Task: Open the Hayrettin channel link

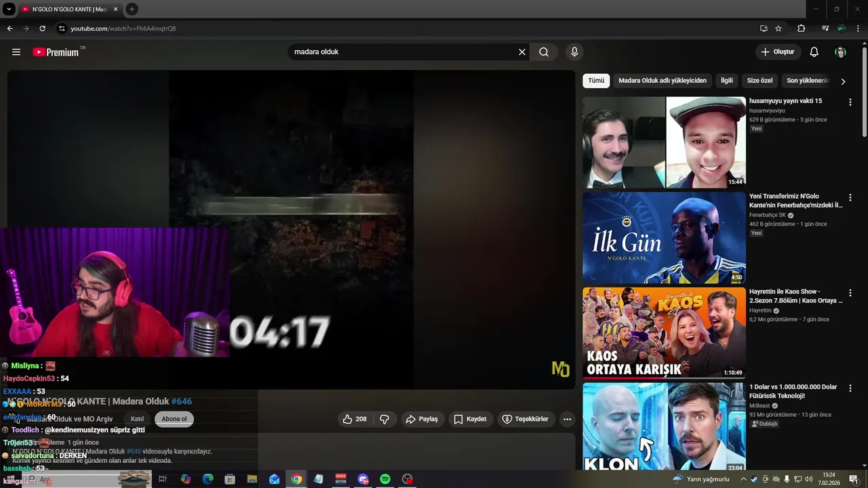Action: 760,310
